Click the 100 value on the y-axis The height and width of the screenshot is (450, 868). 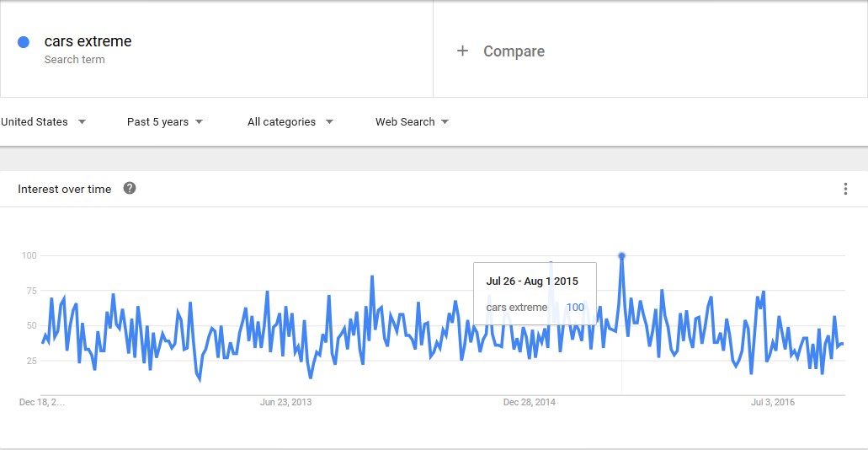click(29, 255)
